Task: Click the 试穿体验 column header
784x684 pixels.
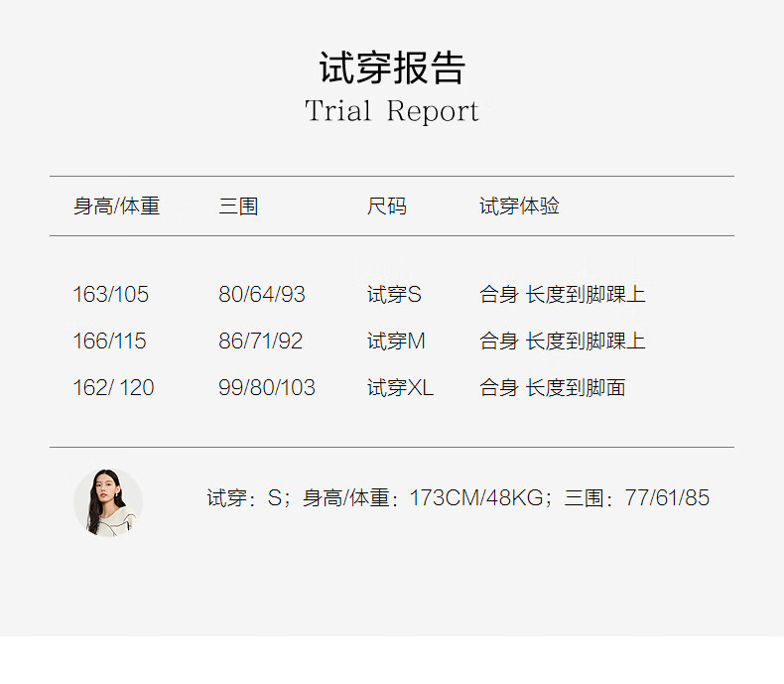Action: point(519,206)
